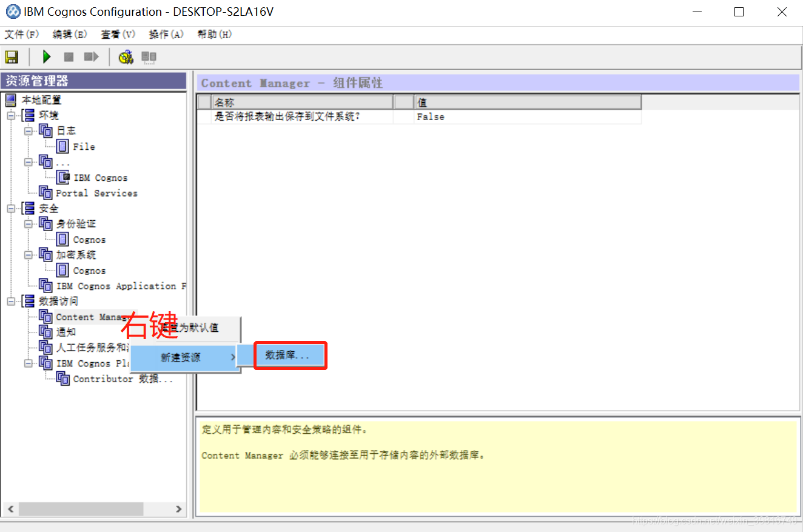The width and height of the screenshot is (803, 532).
Task: Click the 值 column header
Action: pyautogui.click(x=528, y=102)
